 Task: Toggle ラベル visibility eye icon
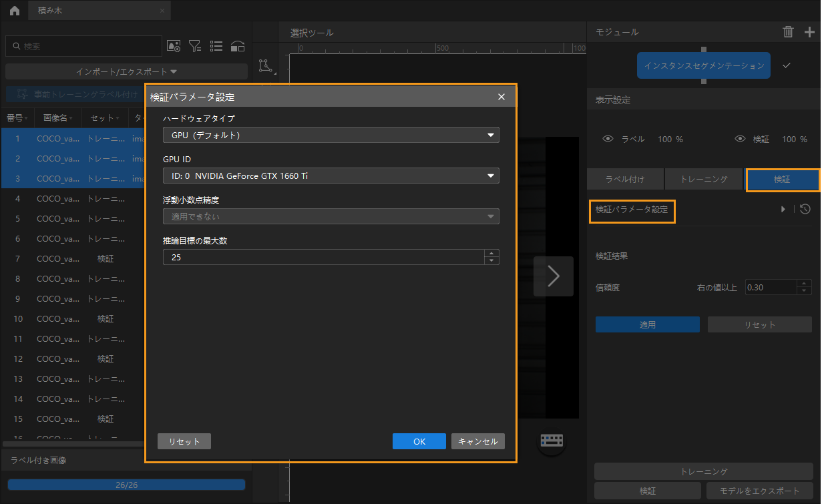[x=608, y=140]
